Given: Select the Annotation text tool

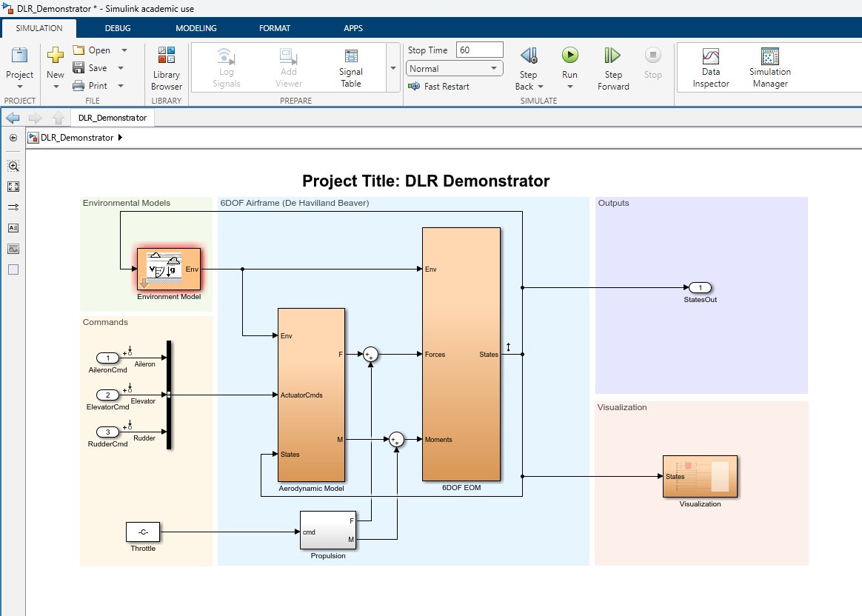Looking at the screenshot, I should coord(13,228).
